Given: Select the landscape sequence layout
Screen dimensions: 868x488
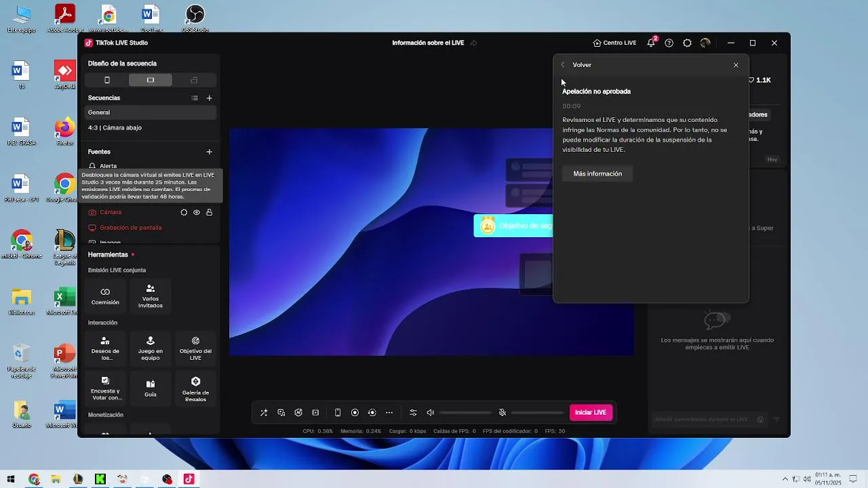Looking at the screenshot, I should [x=151, y=80].
